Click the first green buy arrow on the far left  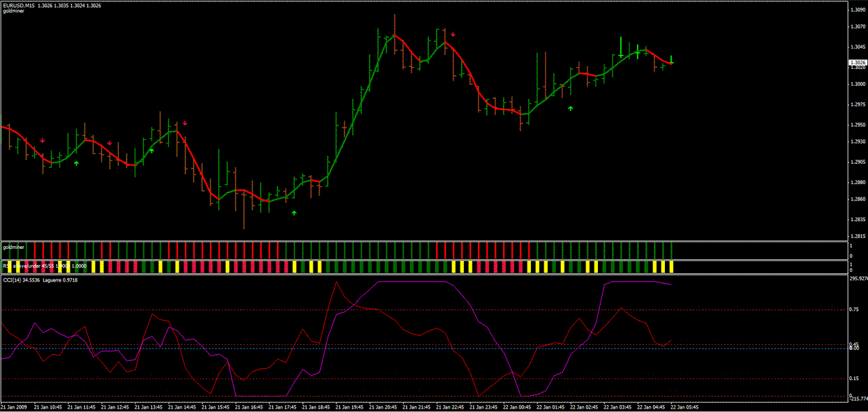(x=76, y=163)
